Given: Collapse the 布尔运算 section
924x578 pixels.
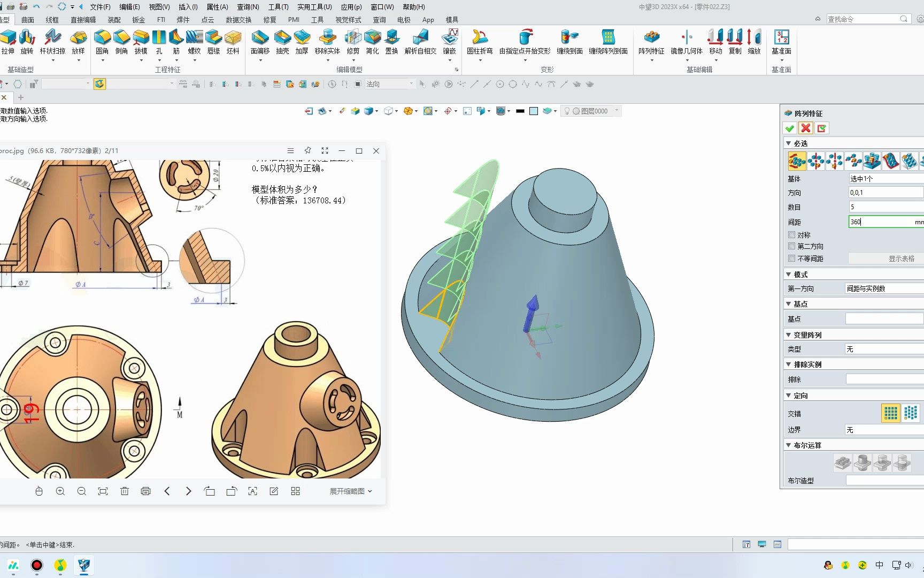Looking at the screenshot, I should click(788, 445).
